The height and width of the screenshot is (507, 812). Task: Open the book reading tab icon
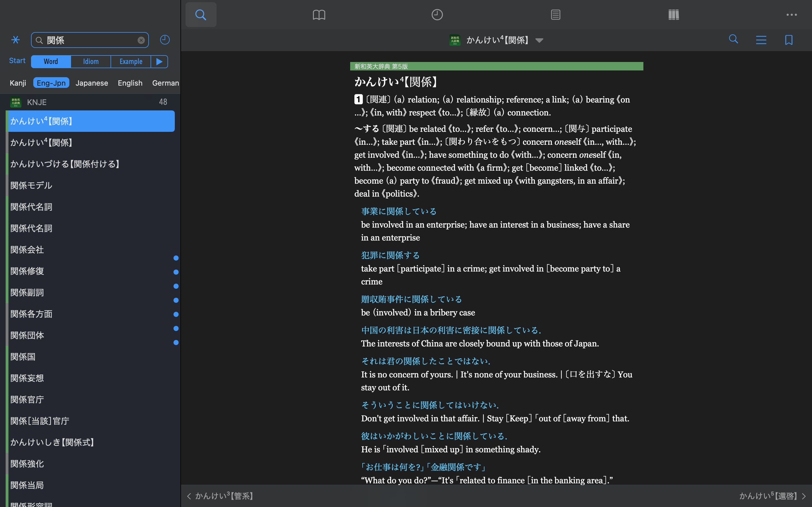319,15
